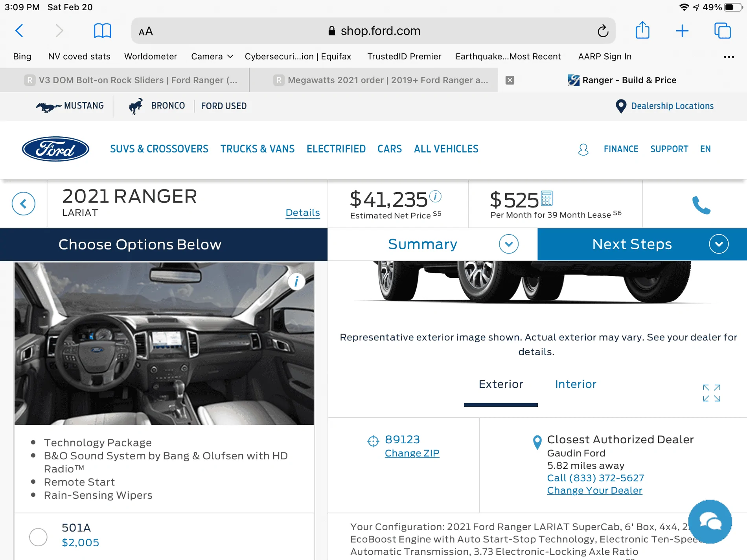The height and width of the screenshot is (560, 747).
Task: Expand the Next Steps dropdown chevron
Action: [x=718, y=244]
